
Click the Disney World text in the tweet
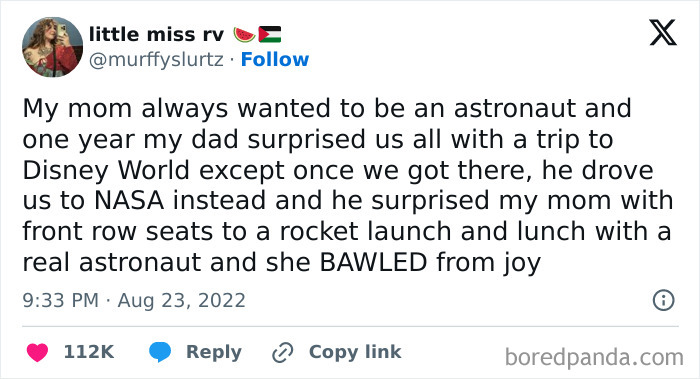coord(106,170)
